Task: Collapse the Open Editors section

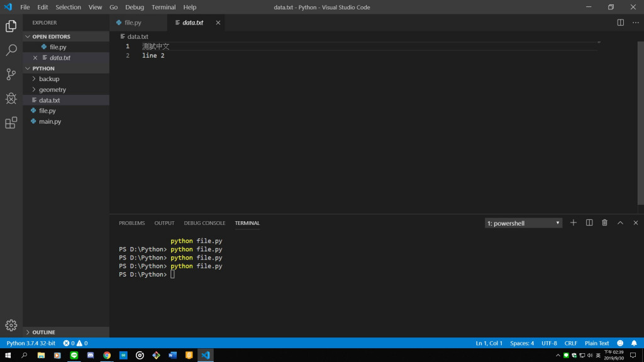Action: pyautogui.click(x=67, y=36)
